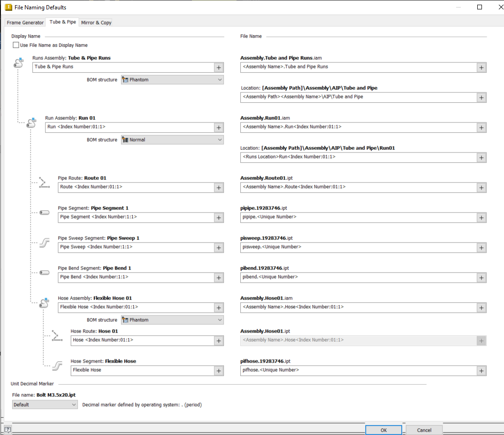
Task: Edit the pisweep.Unique Number field
Action: (359, 248)
